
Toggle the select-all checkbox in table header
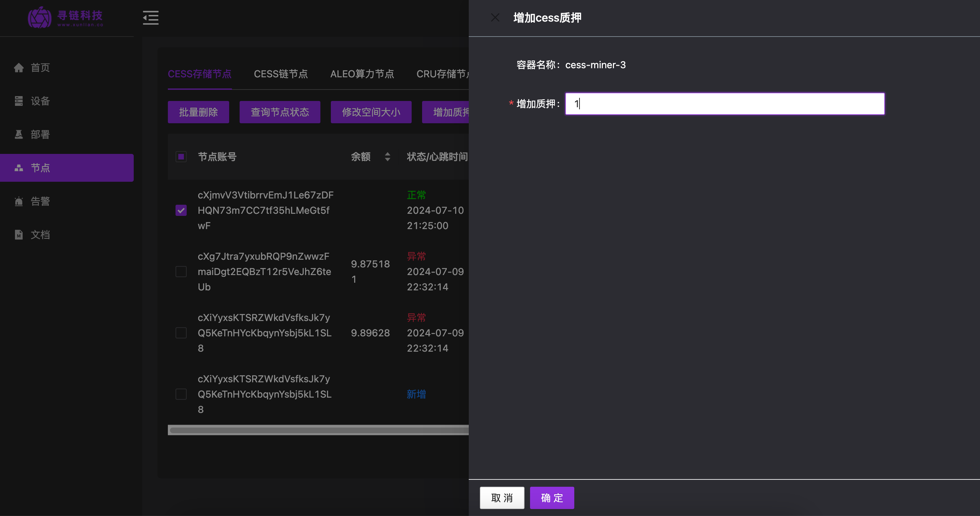pos(181,157)
